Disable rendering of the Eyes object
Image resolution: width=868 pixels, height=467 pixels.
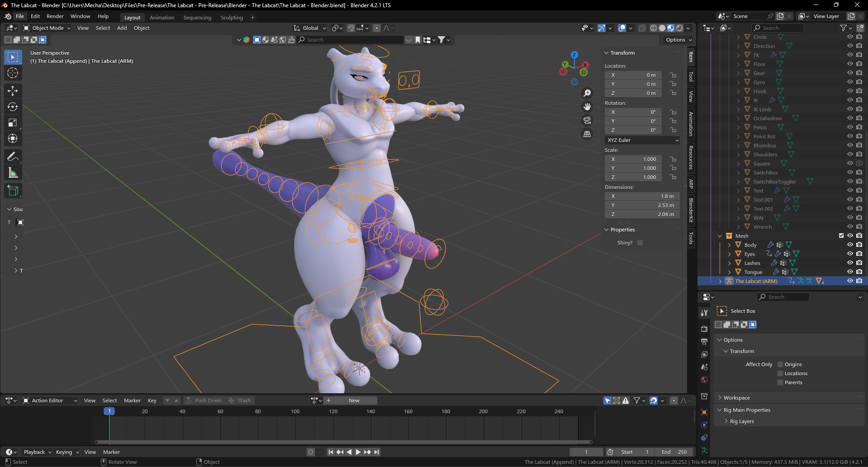click(859, 254)
